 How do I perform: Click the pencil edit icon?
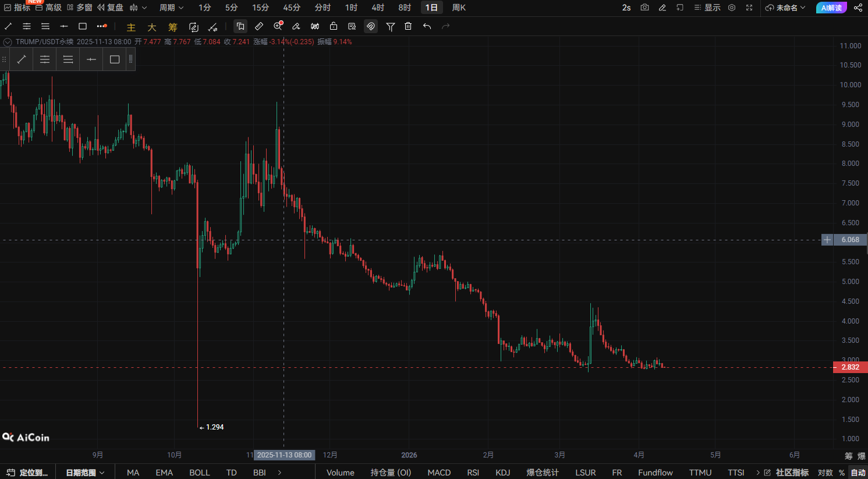click(662, 8)
